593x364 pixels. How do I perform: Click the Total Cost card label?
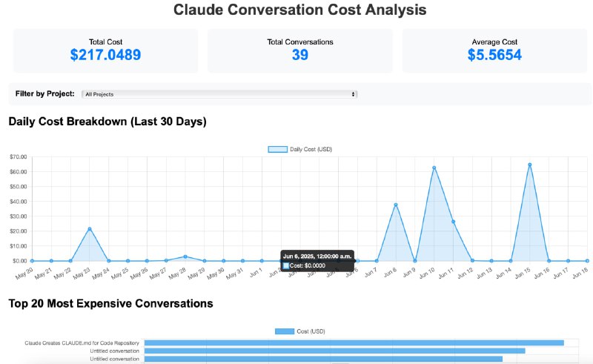105,42
